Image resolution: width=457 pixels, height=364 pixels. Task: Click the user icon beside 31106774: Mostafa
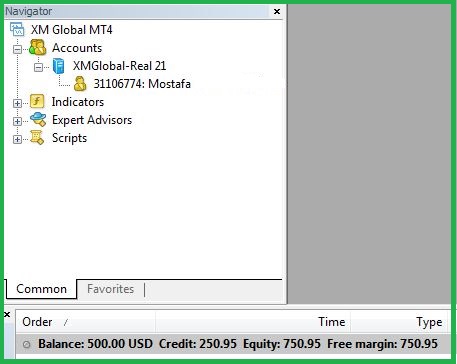point(80,84)
